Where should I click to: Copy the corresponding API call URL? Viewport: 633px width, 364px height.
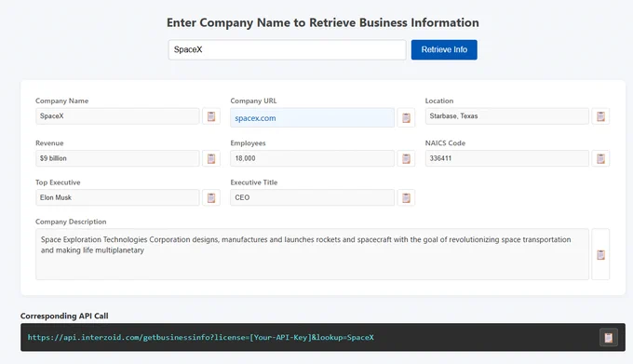click(x=609, y=337)
